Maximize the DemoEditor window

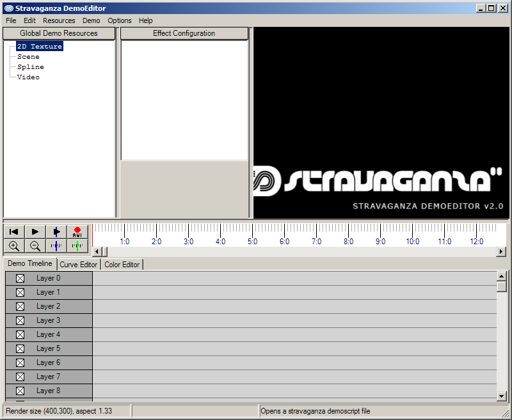(492, 8)
